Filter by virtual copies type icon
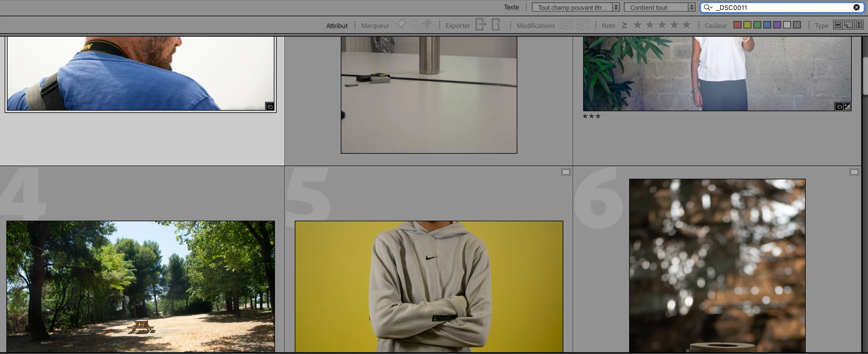 848,25
